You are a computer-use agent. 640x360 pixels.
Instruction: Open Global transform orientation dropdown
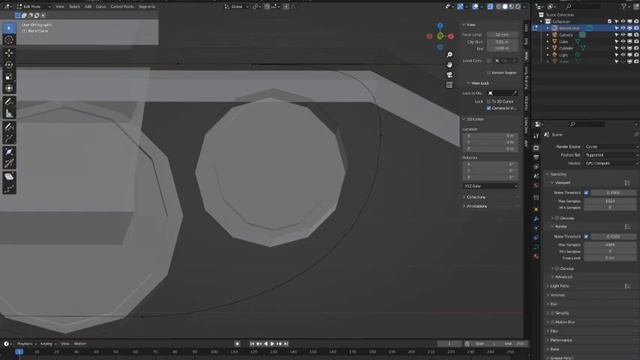click(x=236, y=7)
